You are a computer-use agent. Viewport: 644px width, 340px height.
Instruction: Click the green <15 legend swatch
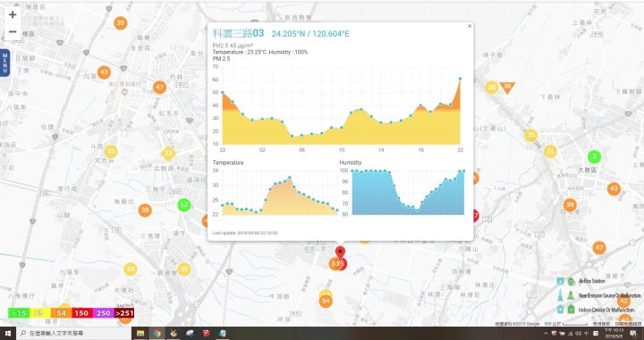coord(19,313)
